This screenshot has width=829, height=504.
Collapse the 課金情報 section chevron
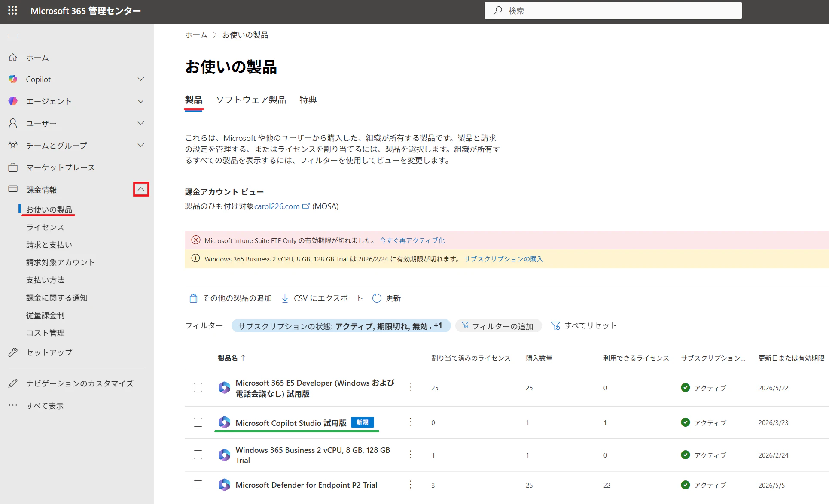click(x=141, y=189)
